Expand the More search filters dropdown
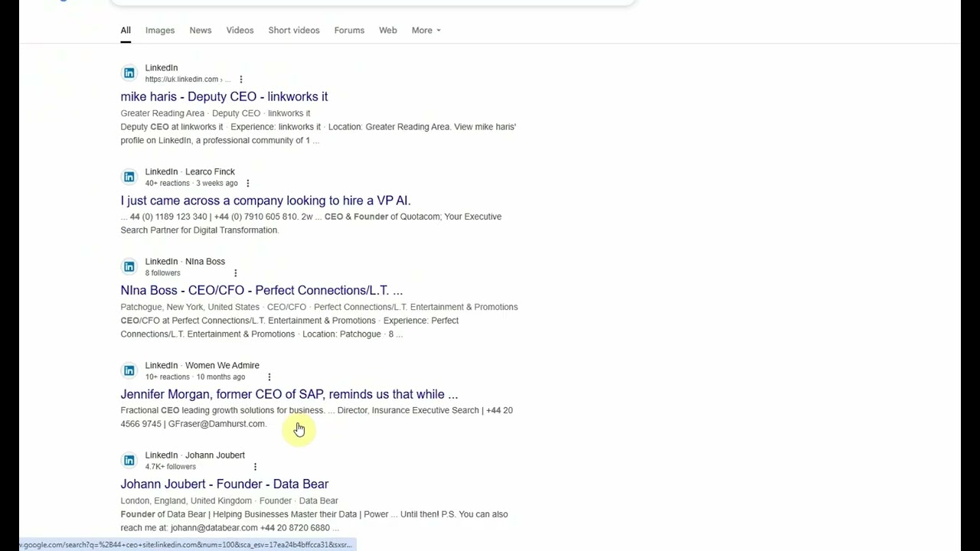This screenshot has width=980, height=551. tap(426, 31)
